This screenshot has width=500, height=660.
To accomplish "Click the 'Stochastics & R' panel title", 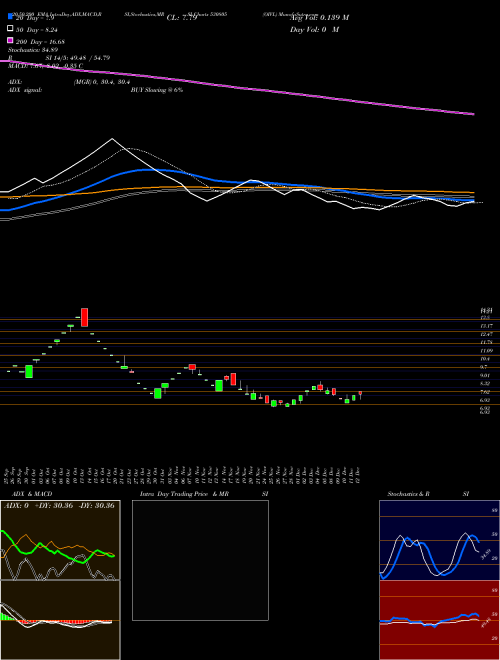I will (408, 494).
